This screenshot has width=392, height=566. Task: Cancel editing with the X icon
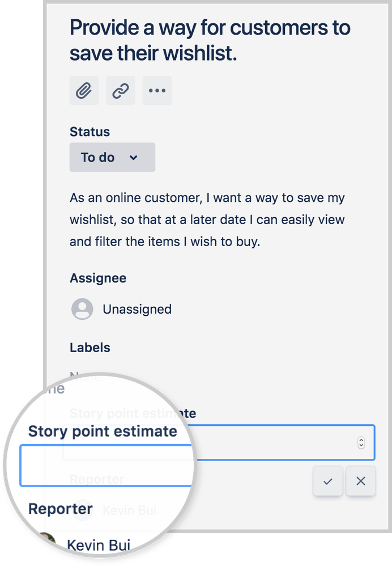(361, 480)
